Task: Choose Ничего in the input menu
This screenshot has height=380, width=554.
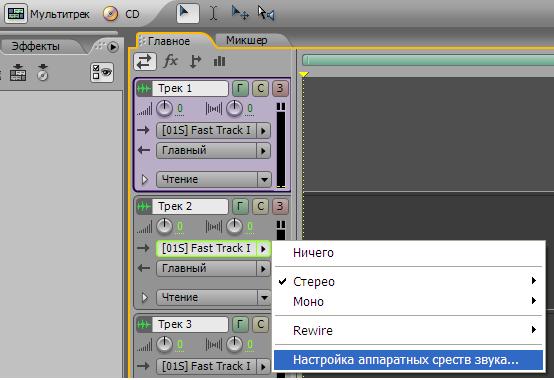Action: coord(408,253)
